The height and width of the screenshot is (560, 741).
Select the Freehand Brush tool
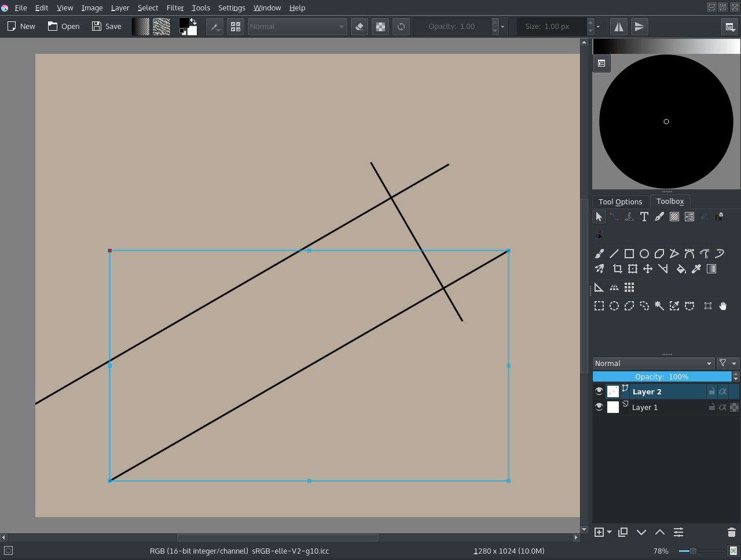pos(599,253)
